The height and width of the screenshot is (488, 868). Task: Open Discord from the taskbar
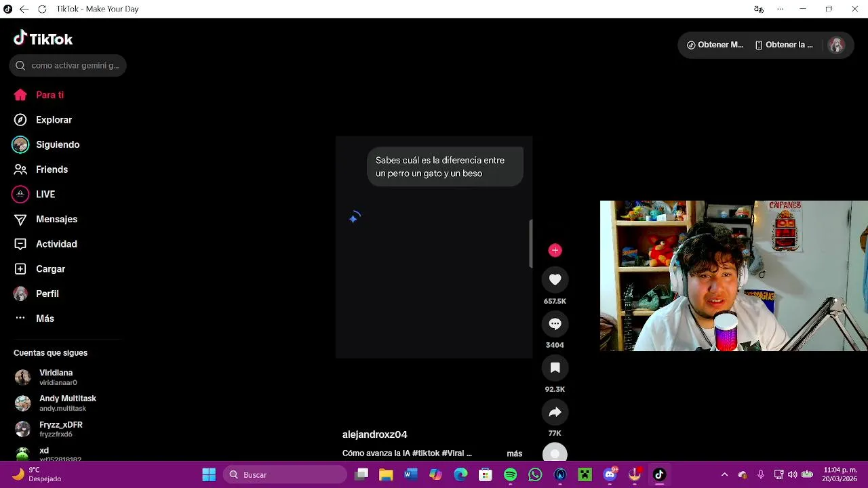[x=610, y=474]
